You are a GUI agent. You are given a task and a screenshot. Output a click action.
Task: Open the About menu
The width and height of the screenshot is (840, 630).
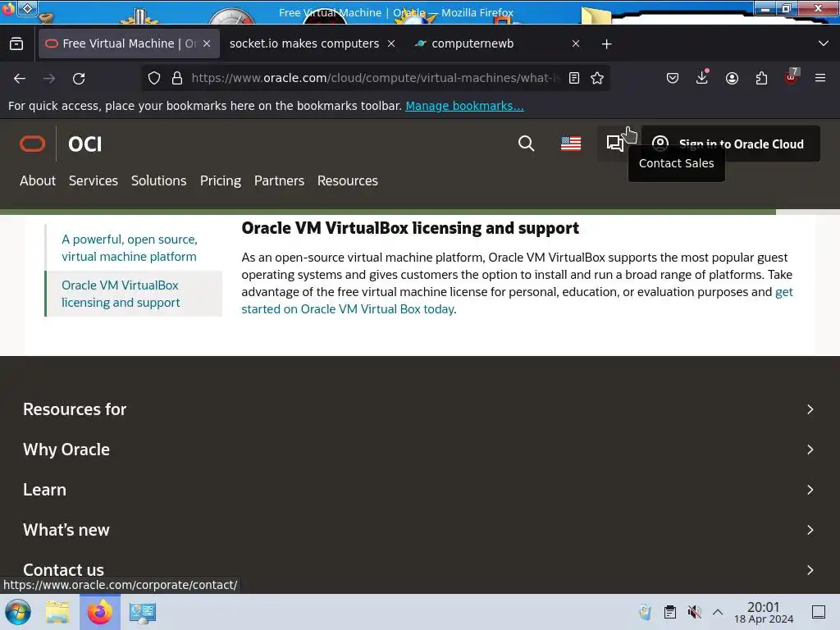coord(38,180)
